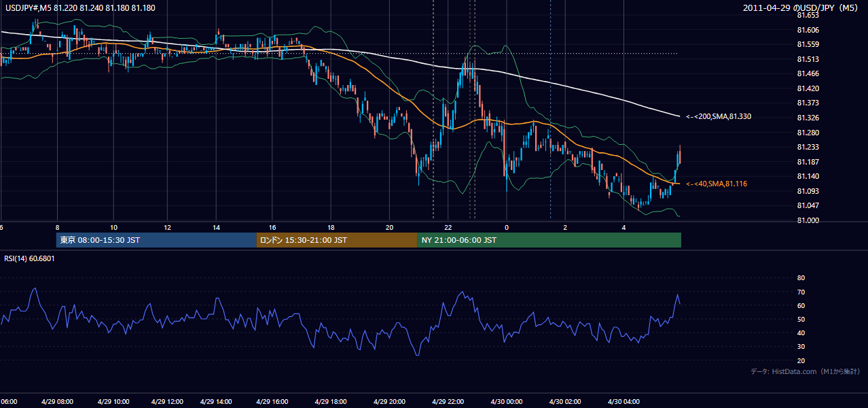Click RSI axis level 70
The image size is (868, 408).
pyautogui.click(x=801, y=292)
